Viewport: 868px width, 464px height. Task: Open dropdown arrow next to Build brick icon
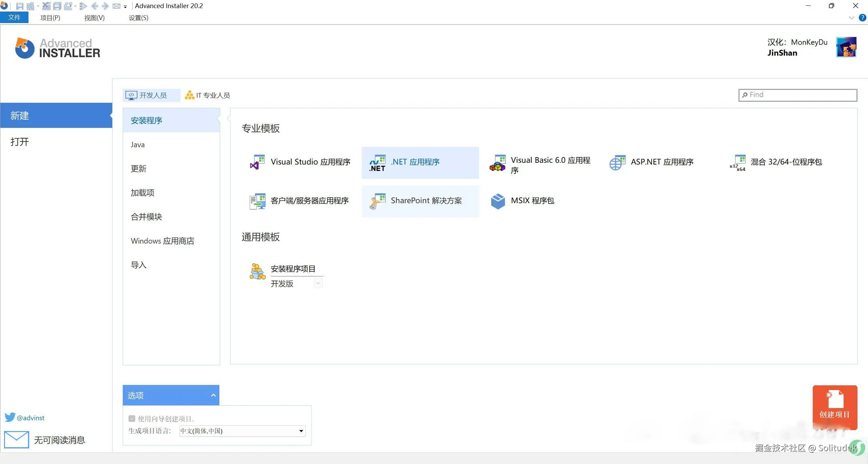click(x=38, y=6)
